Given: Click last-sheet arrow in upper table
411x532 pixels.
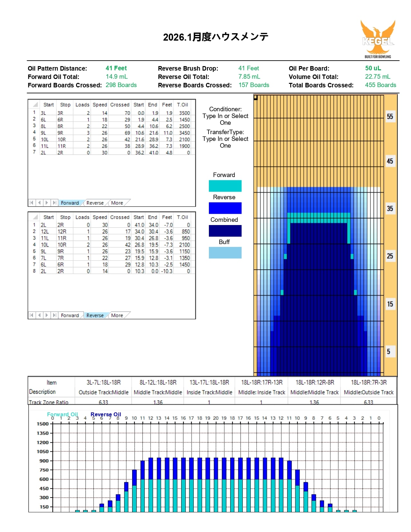Looking at the screenshot, I should 54,203.
